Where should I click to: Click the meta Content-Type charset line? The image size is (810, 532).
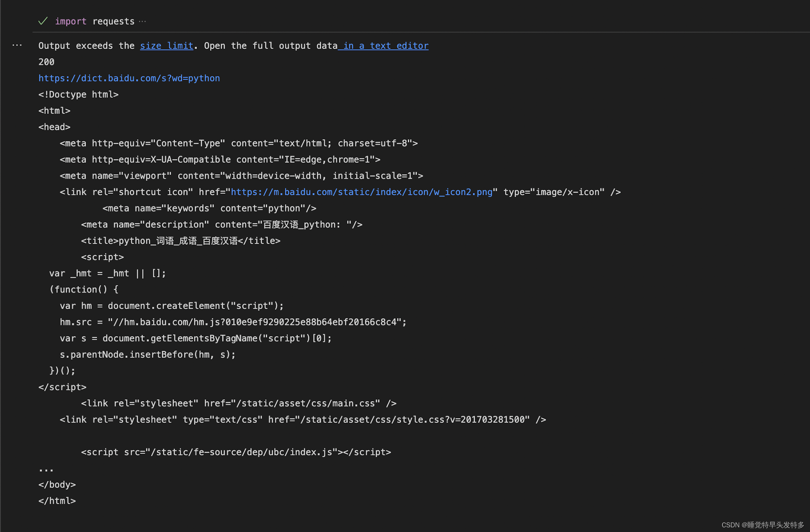(239, 143)
